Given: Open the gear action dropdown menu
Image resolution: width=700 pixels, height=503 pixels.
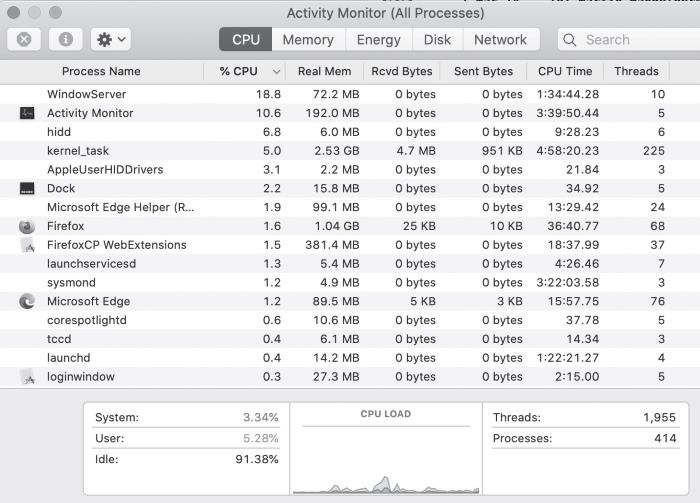Looking at the screenshot, I should point(110,40).
